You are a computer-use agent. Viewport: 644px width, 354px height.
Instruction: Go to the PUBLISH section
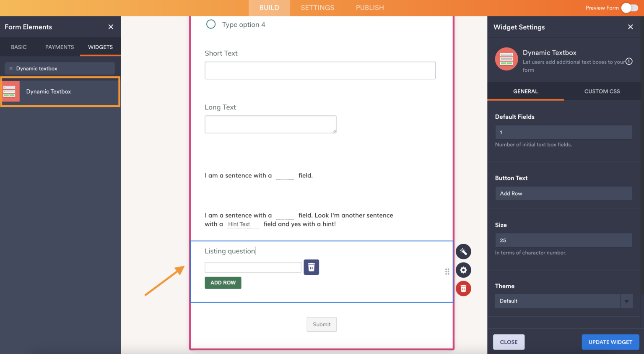click(x=369, y=8)
